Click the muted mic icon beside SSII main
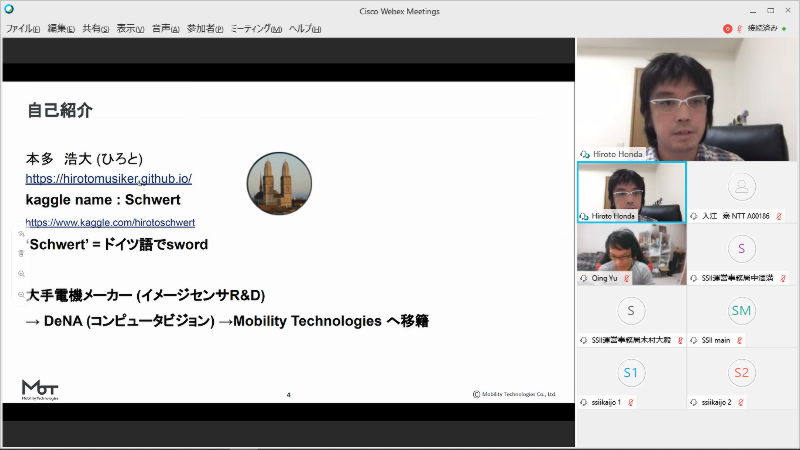 click(739, 340)
